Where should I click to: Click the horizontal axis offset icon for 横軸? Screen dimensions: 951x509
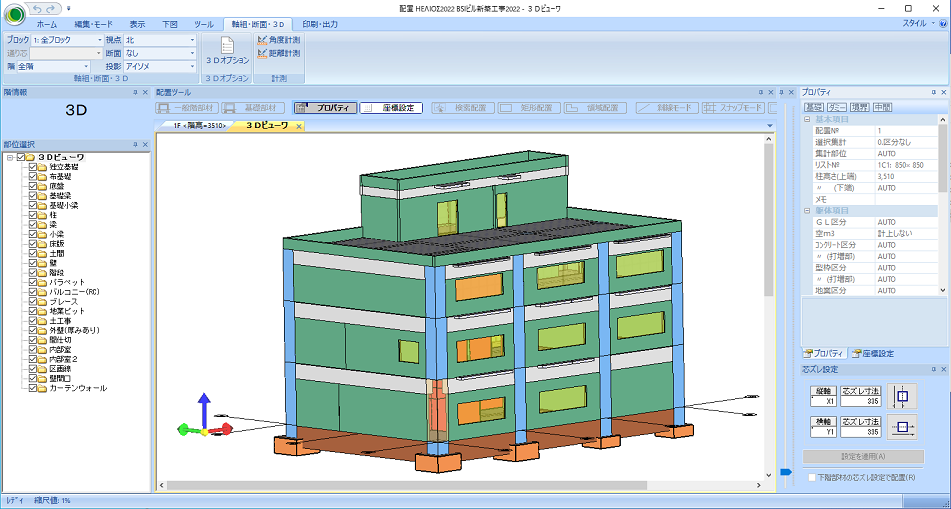coord(902,427)
